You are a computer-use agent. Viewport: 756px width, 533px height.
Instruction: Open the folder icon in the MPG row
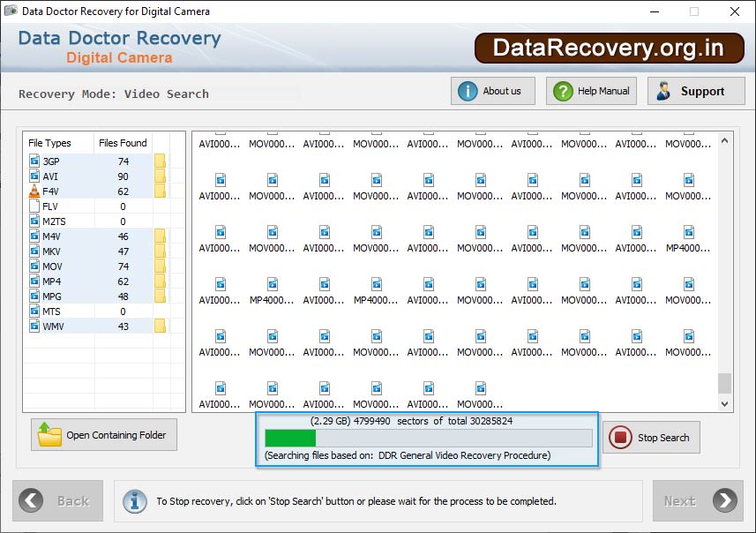point(160,297)
